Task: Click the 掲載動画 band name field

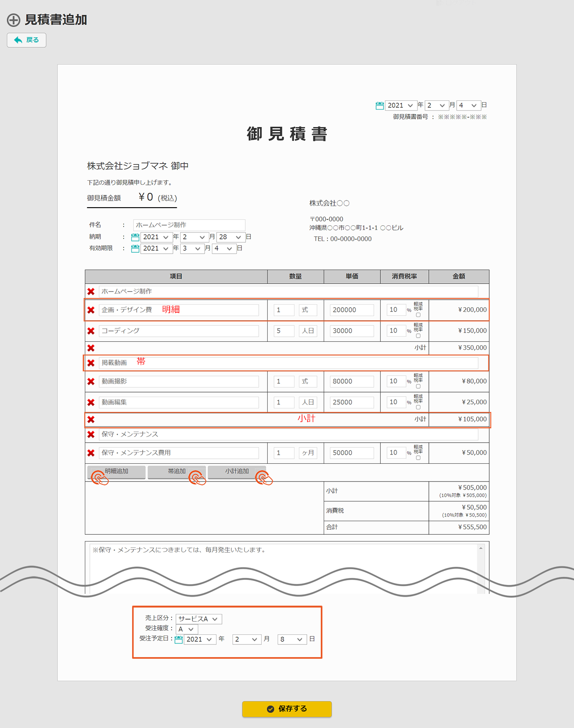Action: [289, 363]
